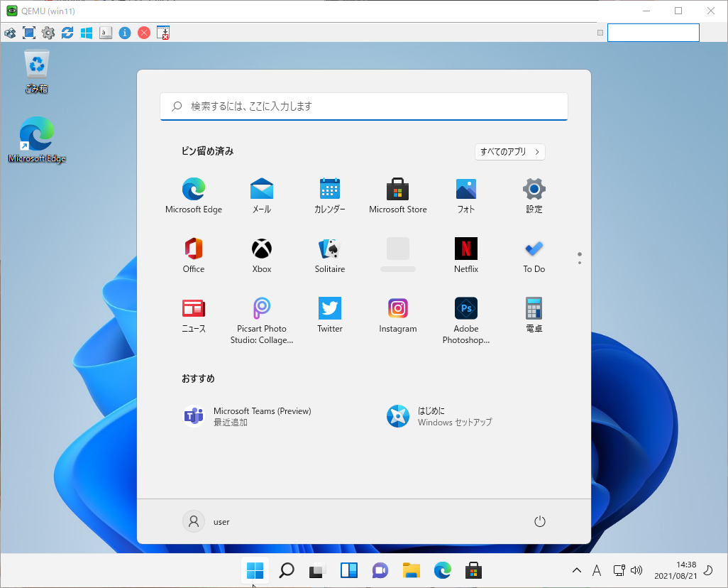Send the Windows key via QEMU toolbar
The height and width of the screenshot is (588, 728).
86,33
